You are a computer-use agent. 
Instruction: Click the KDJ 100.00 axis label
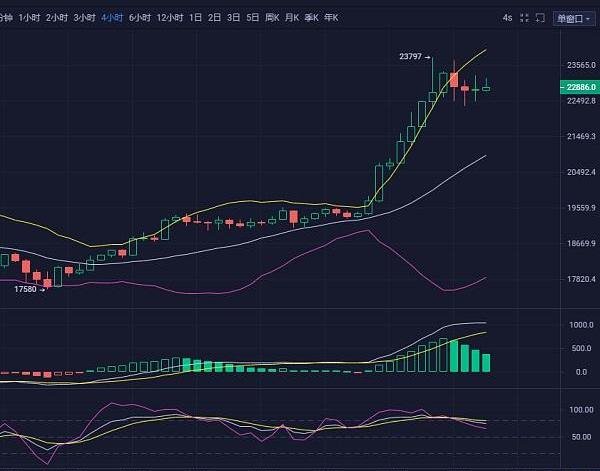tap(581, 410)
